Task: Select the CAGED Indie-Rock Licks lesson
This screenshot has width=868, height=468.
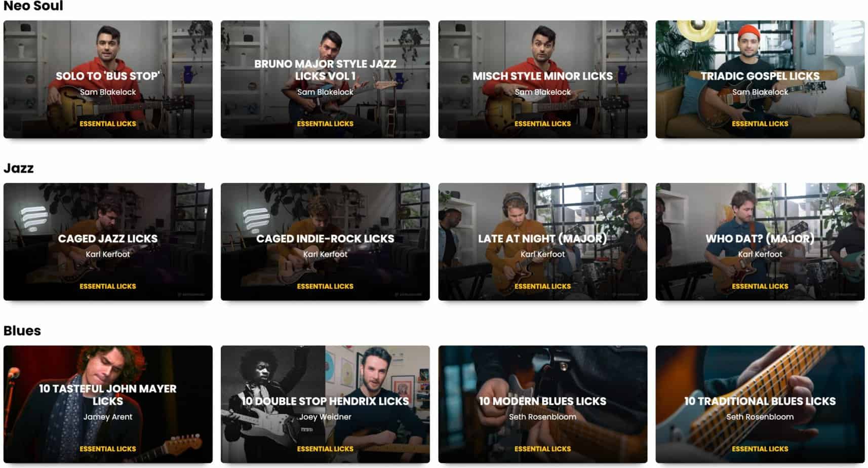Action: pos(325,242)
